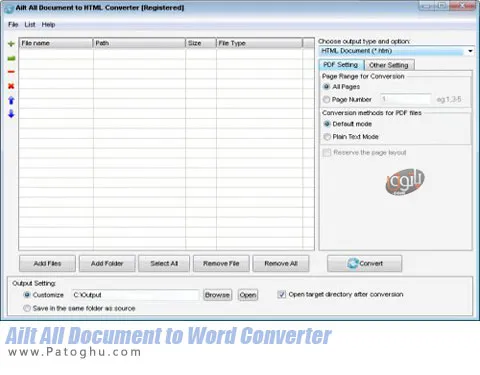
Task: Select the All Pages radio button
Action: click(327, 87)
